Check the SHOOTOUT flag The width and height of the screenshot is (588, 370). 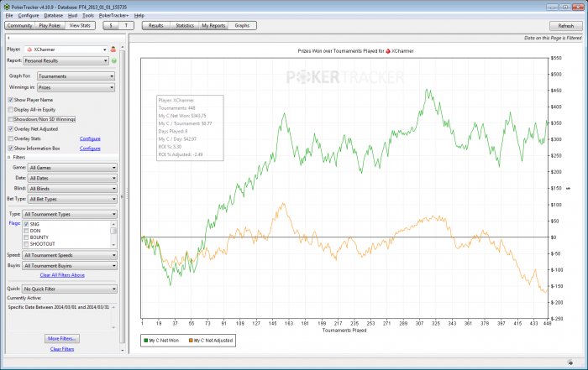click(26, 244)
